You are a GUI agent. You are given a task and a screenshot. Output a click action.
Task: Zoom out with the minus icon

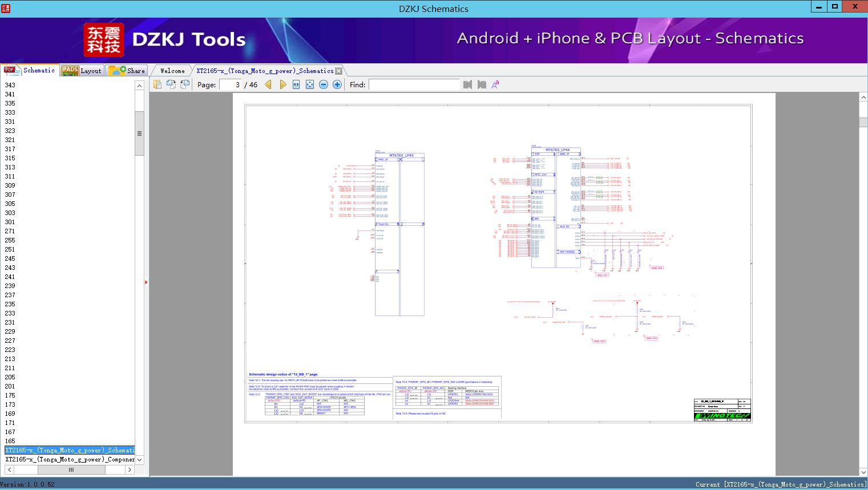point(324,84)
